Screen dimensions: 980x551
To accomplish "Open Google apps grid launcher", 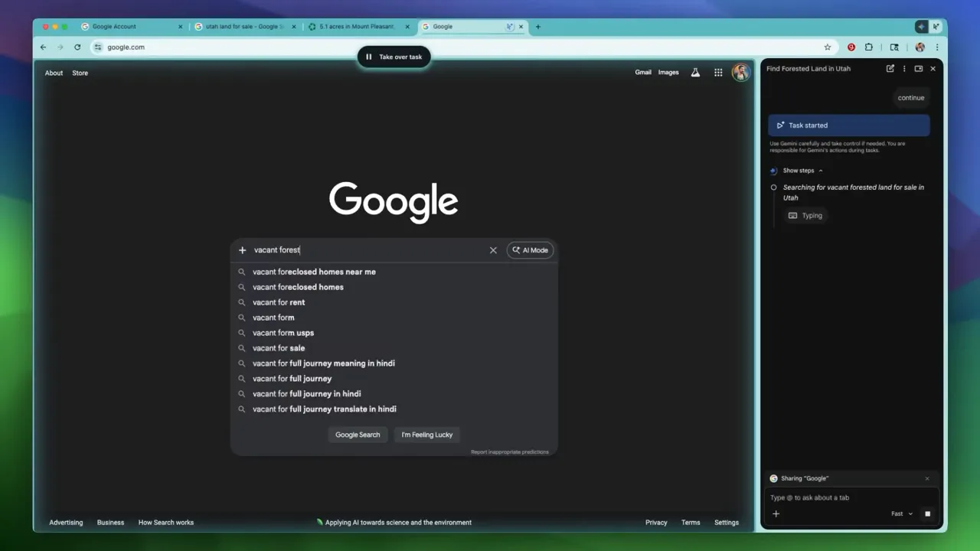I will (x=718, y=73).
